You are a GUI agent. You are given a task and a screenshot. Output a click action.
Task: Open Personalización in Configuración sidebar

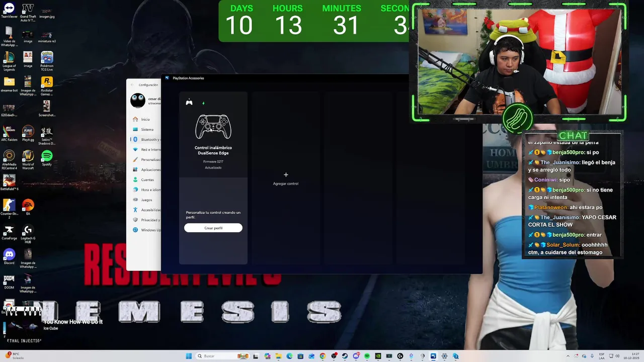(x=145, y=159)
